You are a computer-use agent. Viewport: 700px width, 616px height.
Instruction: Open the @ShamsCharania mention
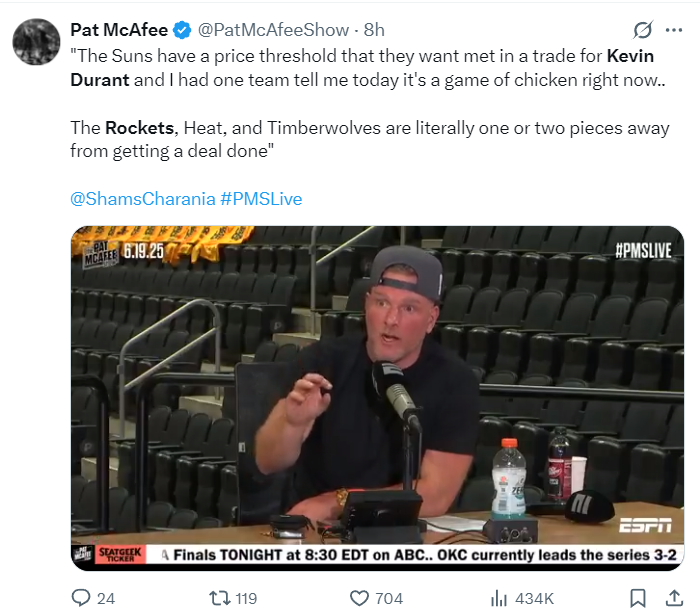[x=143, y=198]
